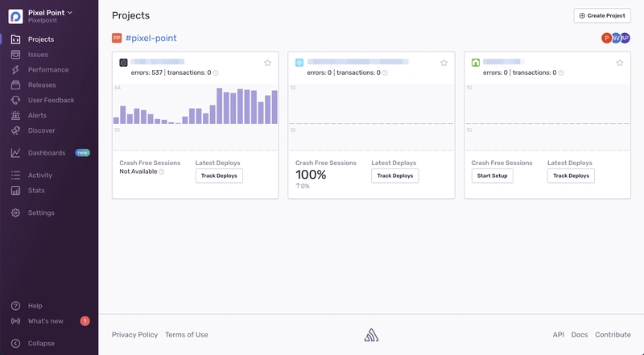The image size is (644, 355).
Task: Click the Releases box icon
Action: 15,85
